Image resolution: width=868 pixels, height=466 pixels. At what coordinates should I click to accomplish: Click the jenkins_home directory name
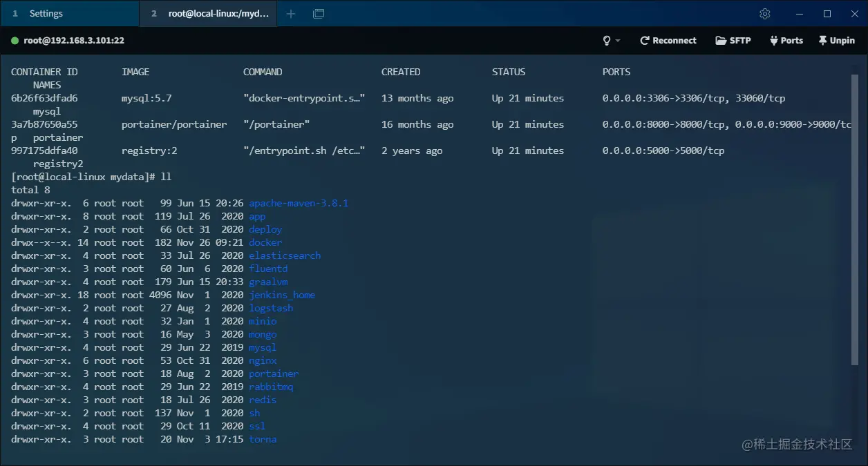coord(282,295)
